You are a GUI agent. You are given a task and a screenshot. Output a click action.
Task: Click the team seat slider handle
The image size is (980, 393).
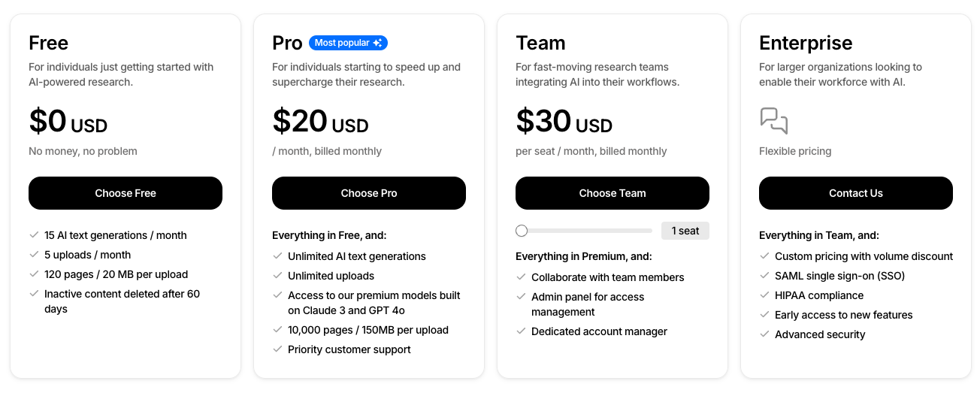(x=522, y=231)
